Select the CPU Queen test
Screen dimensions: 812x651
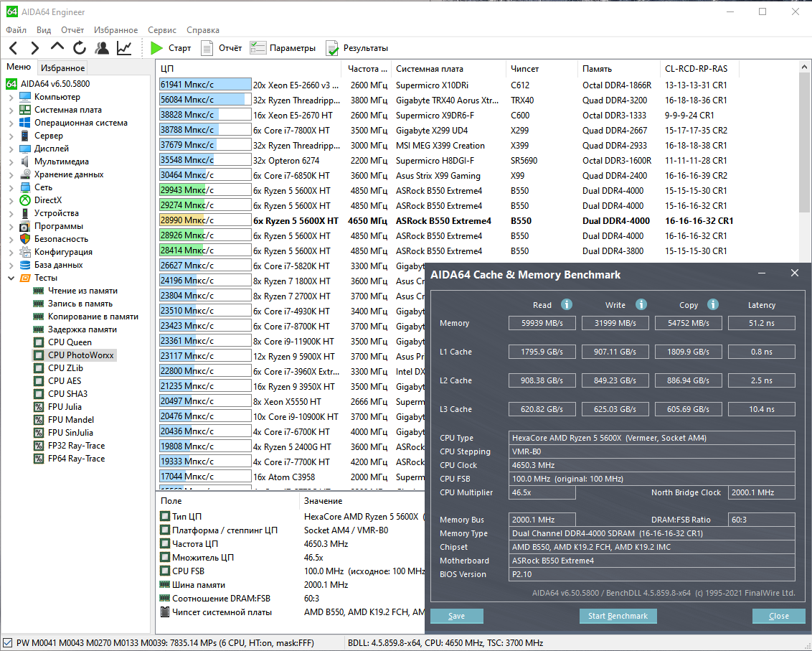70,342
